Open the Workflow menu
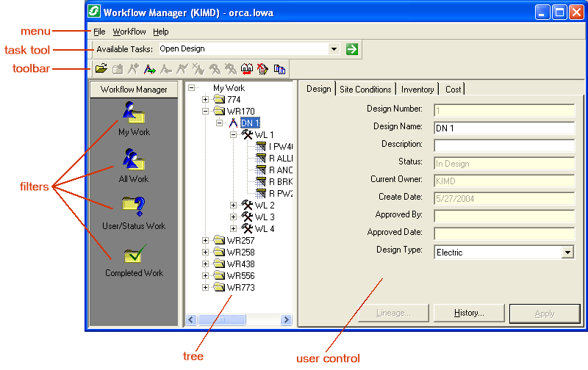Image resolution: width=588 pixels, height=370 pixels. (129, 32)
